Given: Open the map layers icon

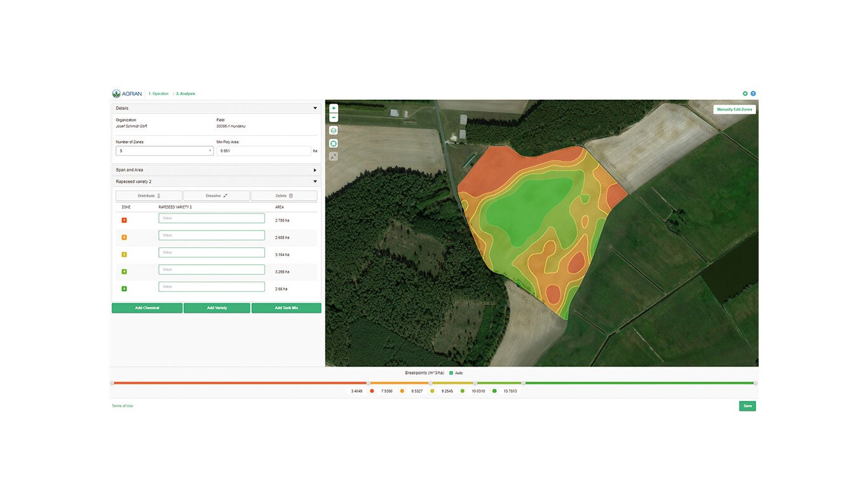Looking at the screenshot, I should 334,130.
